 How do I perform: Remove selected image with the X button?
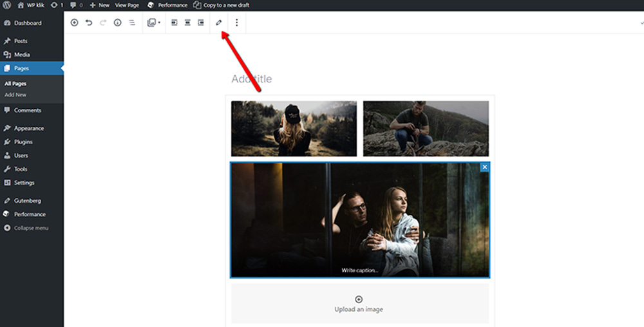coord(485,167)
